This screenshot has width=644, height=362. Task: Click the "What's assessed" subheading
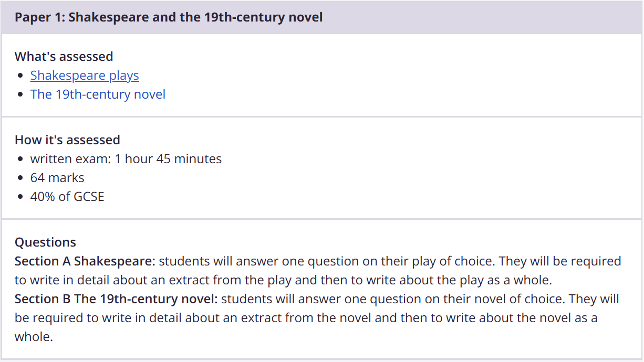pyautogui.click(x=64, y=56)
